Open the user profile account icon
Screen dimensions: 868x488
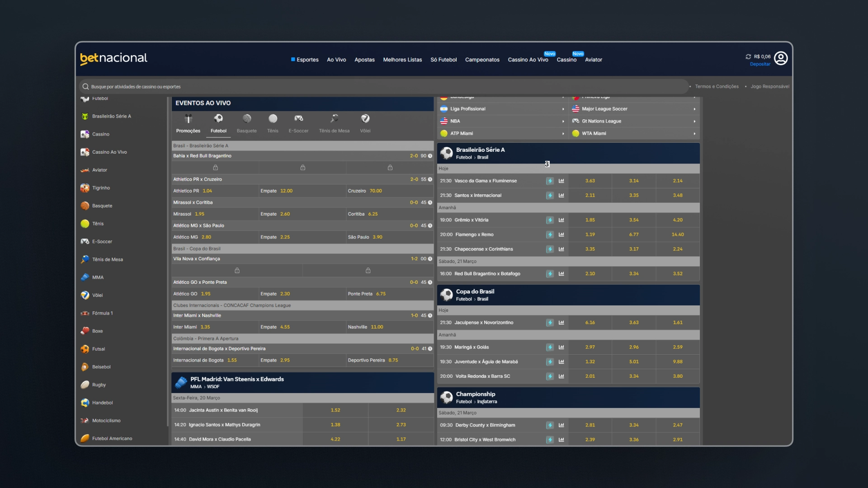click(781, 58)
